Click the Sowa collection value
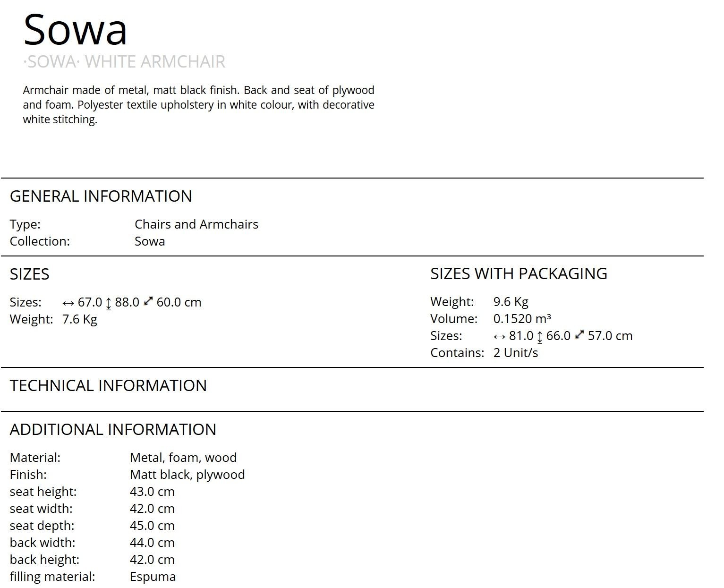The width and height of the screenshot is (724, 588). 150,241
